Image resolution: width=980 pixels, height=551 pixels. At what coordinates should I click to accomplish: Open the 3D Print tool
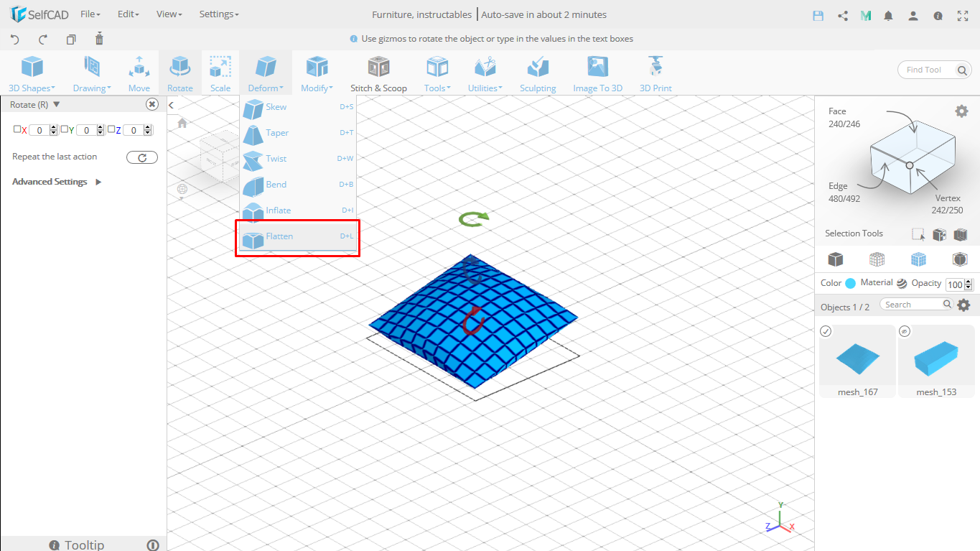pyautogui.click(x=655, y=74)
